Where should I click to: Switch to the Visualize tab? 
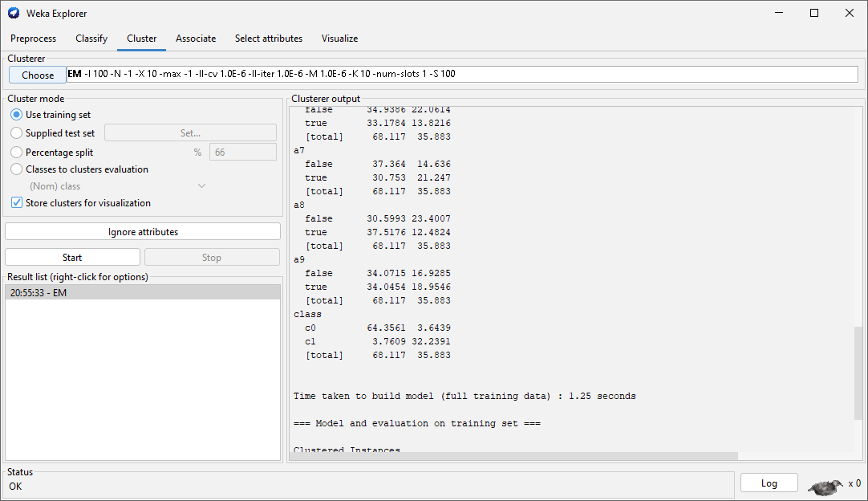coord(339,39)
